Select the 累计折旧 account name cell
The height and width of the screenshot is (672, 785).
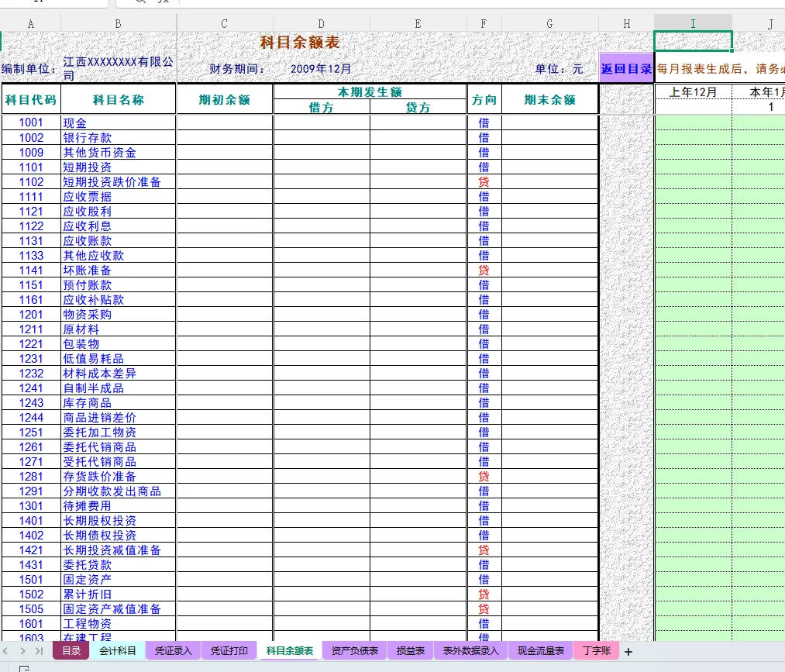click(118, 594)
